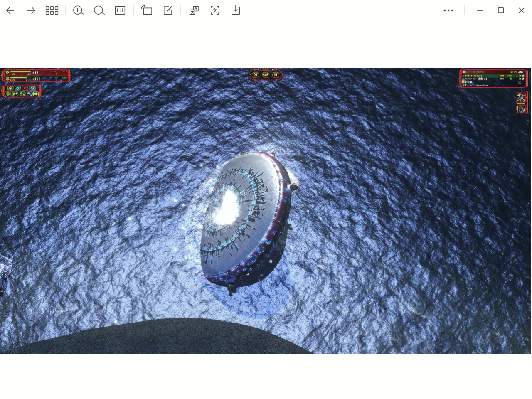
Task: Start the text extraction scan tool
Action: 215,10
